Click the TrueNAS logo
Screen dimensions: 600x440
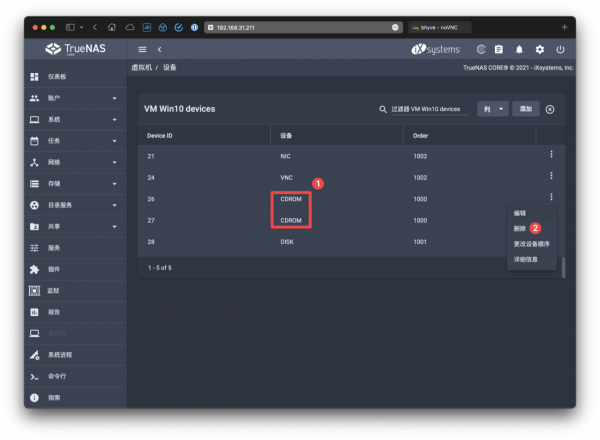(x=75, y=49)
